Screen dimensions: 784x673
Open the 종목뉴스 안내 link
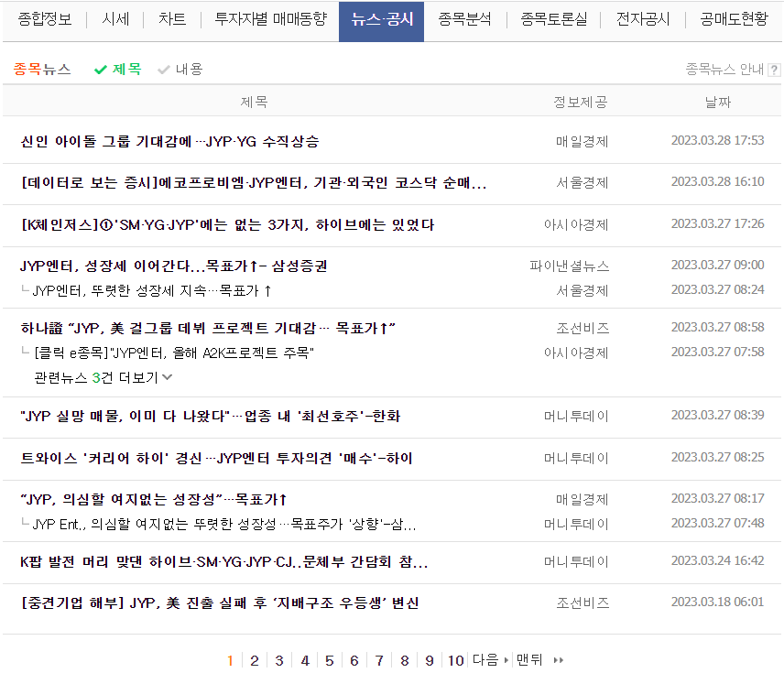tap(724, 69)
